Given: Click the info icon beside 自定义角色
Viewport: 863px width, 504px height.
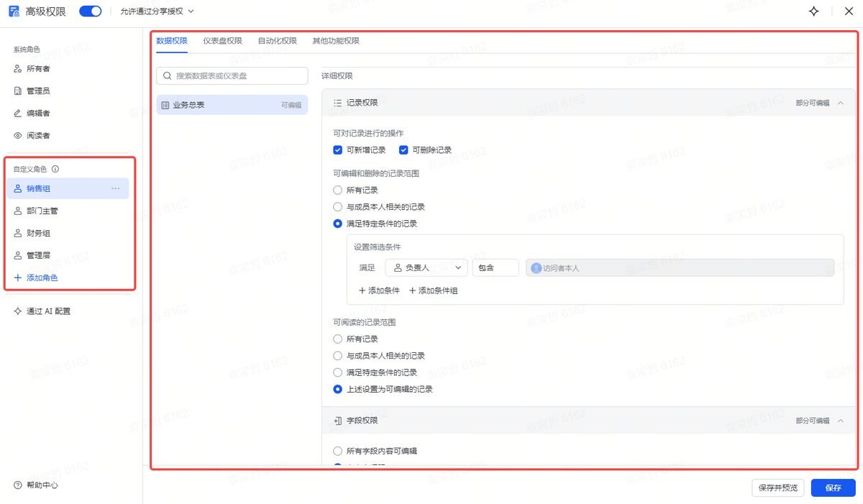Looking at the screenshot, I should [55, 170].
